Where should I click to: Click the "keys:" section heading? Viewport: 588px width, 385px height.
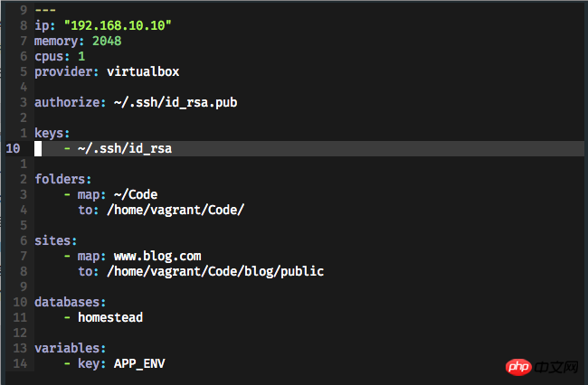53,133
